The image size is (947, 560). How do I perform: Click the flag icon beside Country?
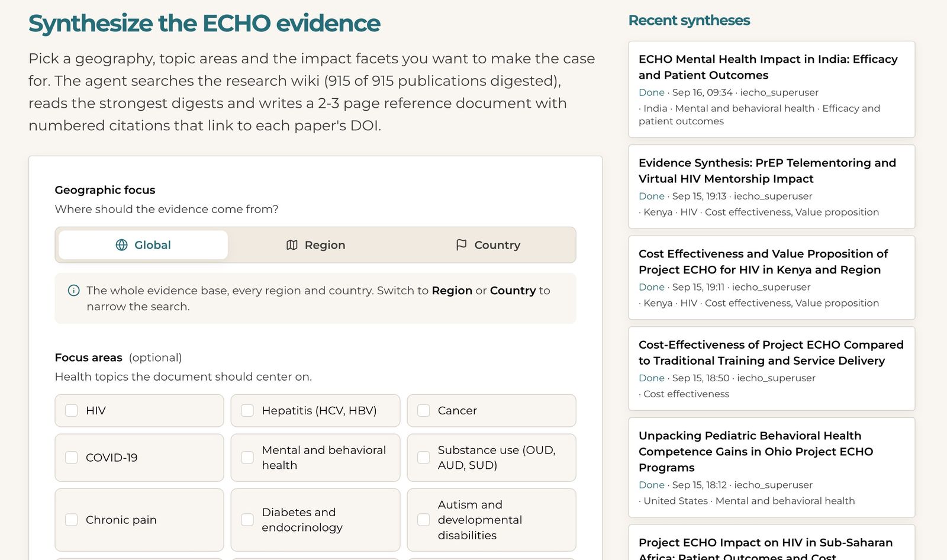coord(461,245)
